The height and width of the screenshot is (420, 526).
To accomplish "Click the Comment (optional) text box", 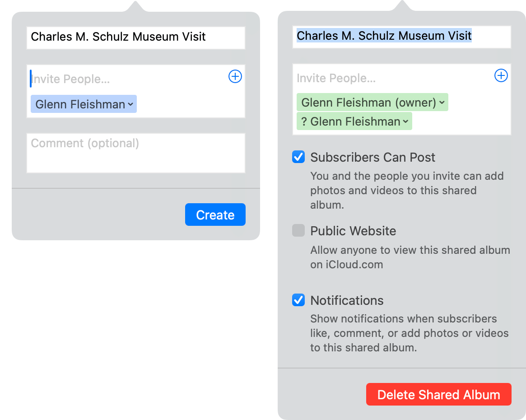I will coord(135,153).
